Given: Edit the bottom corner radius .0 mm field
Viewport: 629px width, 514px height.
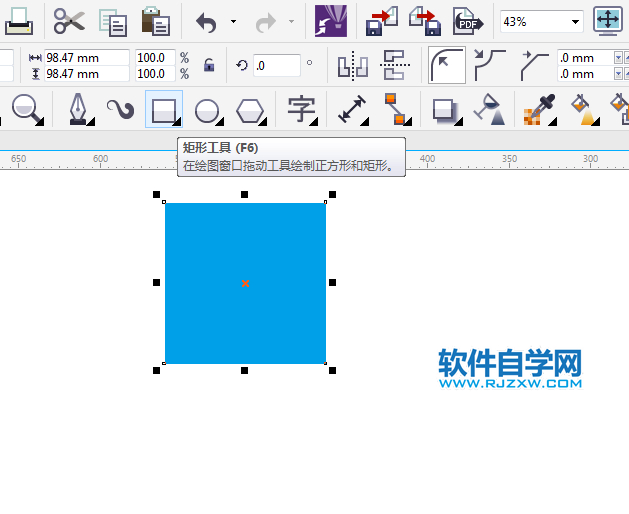Looking at the screenshot, I should (x=585, y=74).
